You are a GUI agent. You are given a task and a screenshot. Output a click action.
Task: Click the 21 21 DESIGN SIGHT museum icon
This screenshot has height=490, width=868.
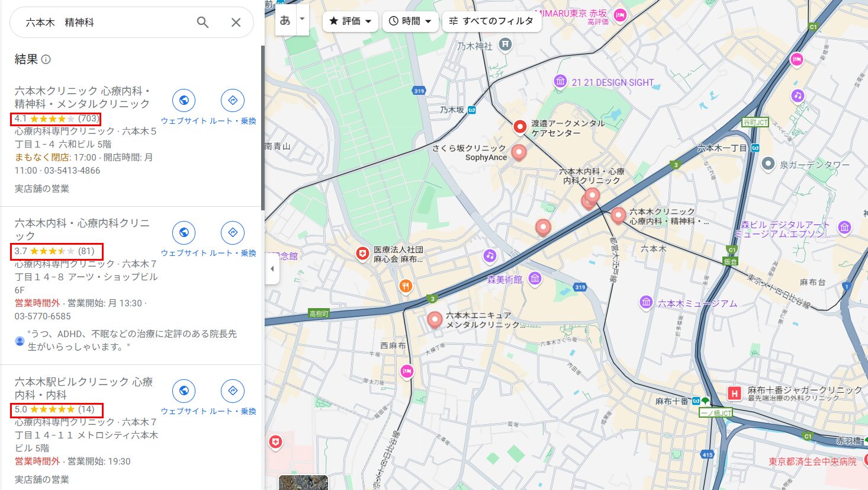560,82
